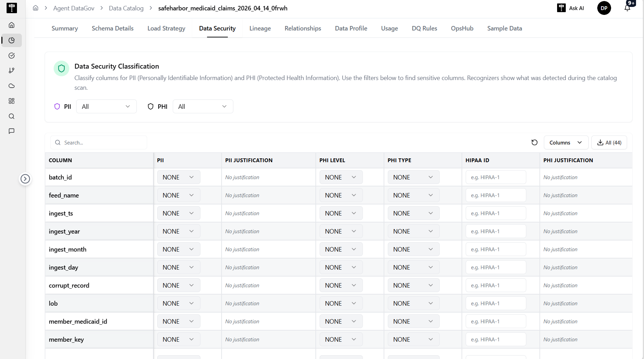The width and height of the screenshot is (644, 359).
Task: Edit PHI justification for corrupt_record
Action: pyautogui.click(x=560, y=286)
